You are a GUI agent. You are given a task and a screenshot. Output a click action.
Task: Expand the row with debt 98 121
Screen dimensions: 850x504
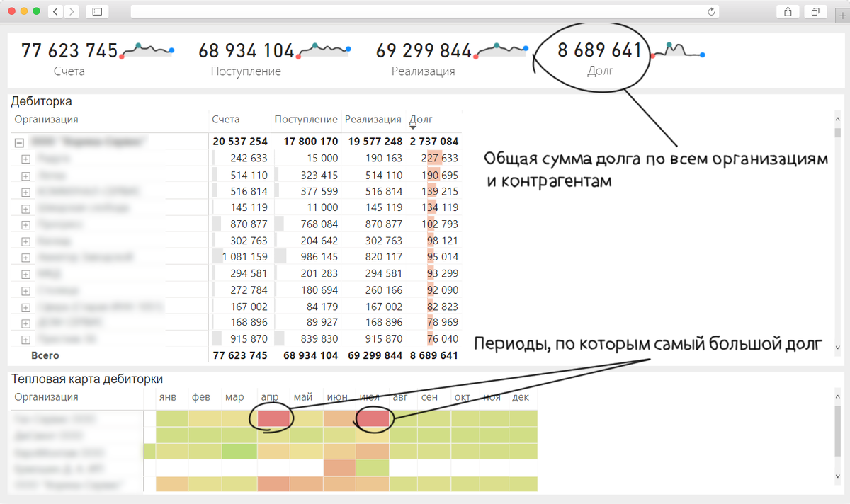(x=26, y=241)
